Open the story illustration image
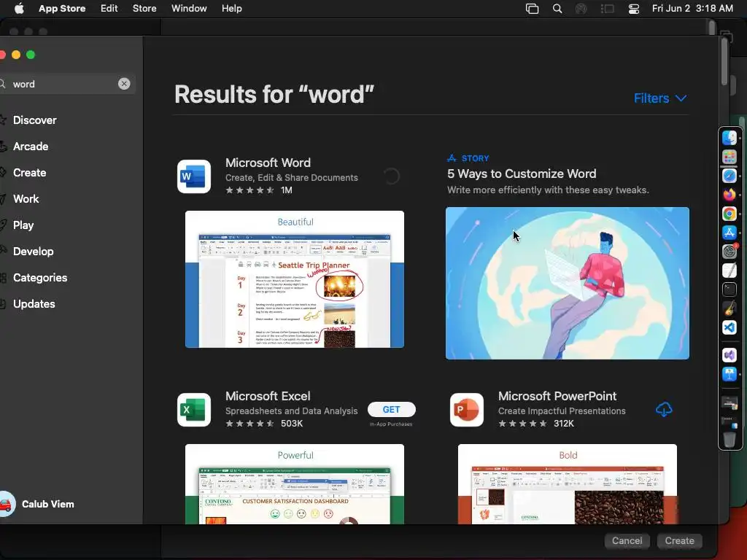The height and width of the screenshot is (560, 747). (x=568, y=283)
